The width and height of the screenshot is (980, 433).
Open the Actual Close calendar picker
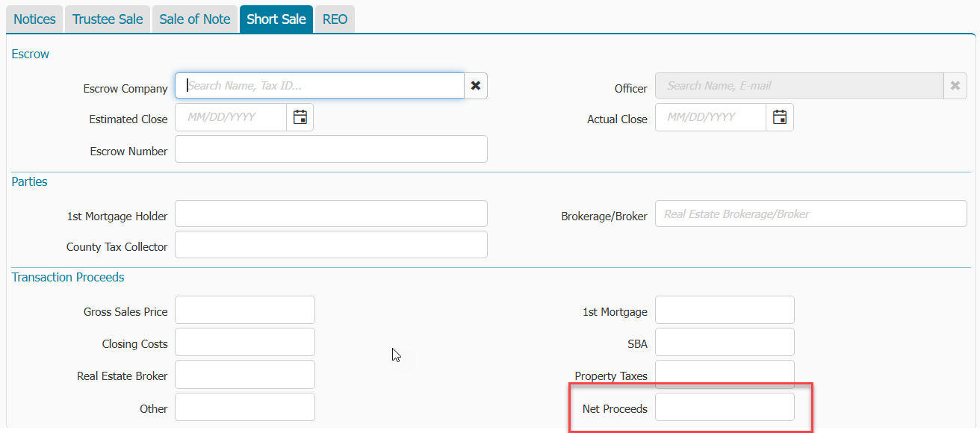coord(780,117)
